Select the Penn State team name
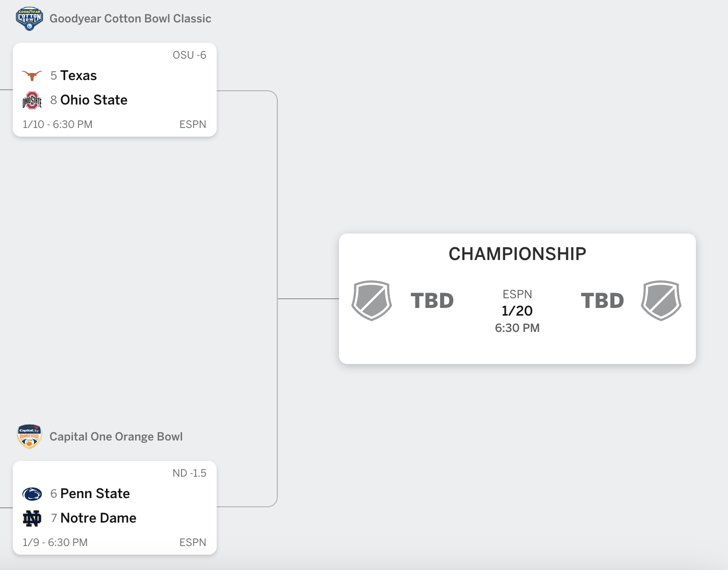 point(95,494)
